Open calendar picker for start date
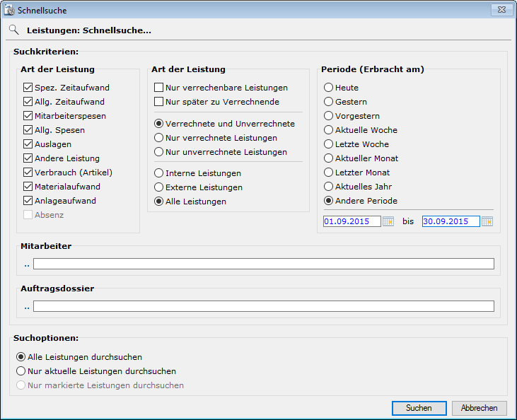The height and width of the screenshot is (420, 517). pos(388,221)
